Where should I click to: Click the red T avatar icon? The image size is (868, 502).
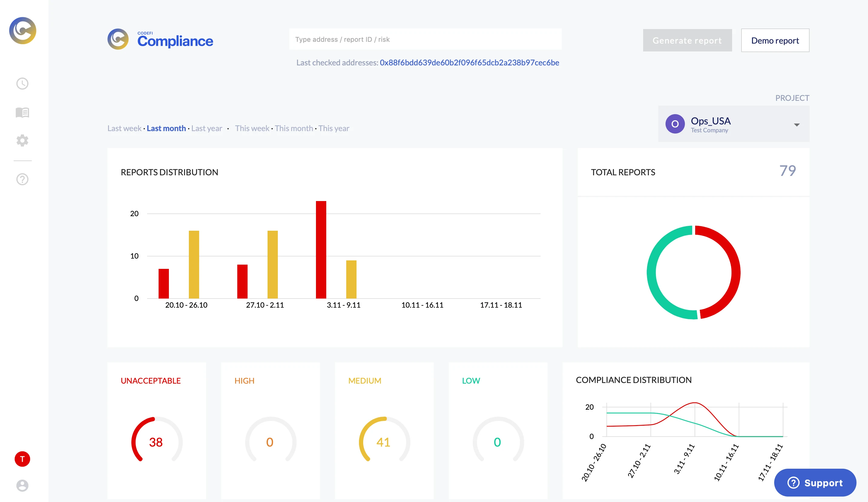[x=22, y=459]
